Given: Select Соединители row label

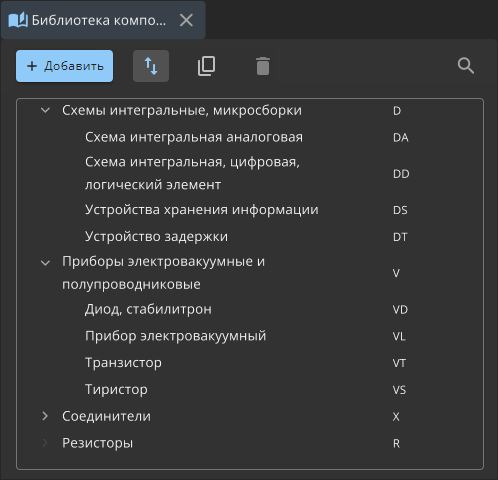Looking at the screenshot, I should (x=106, y=416).
